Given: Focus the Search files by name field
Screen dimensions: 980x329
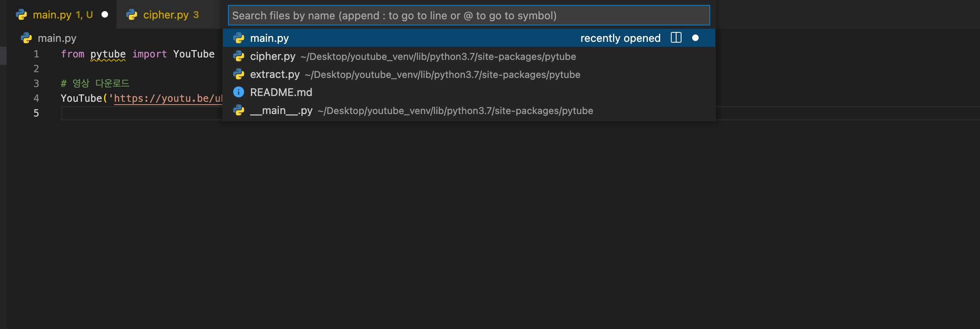Looking at the screenshot, I should pos(469,16).
